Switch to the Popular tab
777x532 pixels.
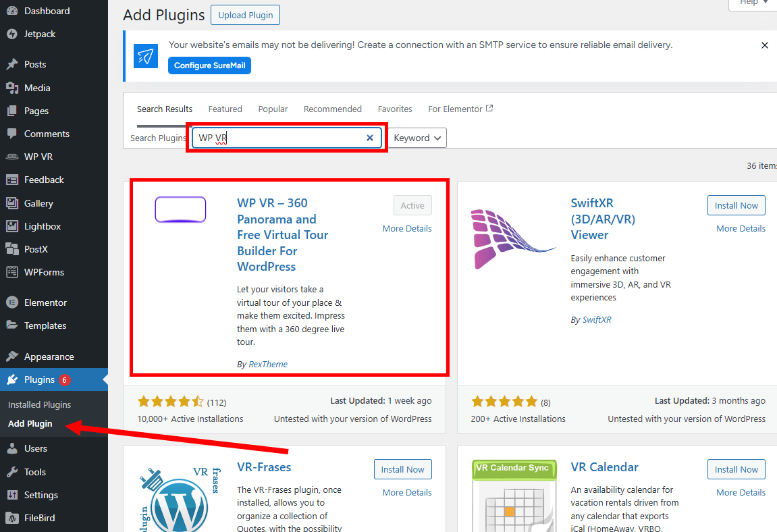pos(273,109)
